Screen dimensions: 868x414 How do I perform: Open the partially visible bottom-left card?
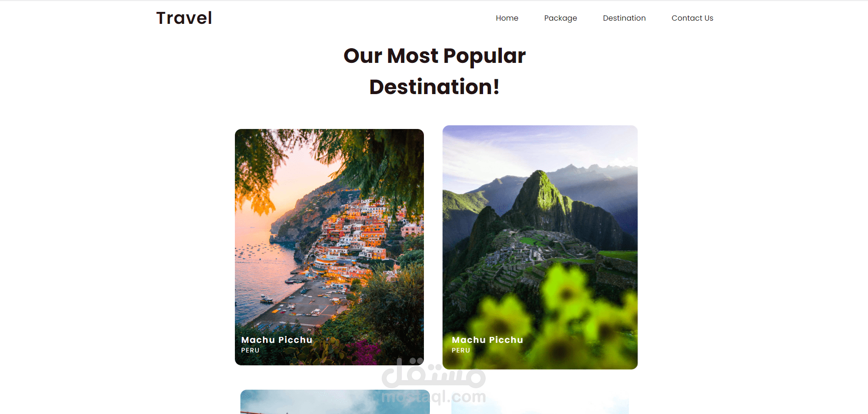pyautogui.click(x=335, y=402)
